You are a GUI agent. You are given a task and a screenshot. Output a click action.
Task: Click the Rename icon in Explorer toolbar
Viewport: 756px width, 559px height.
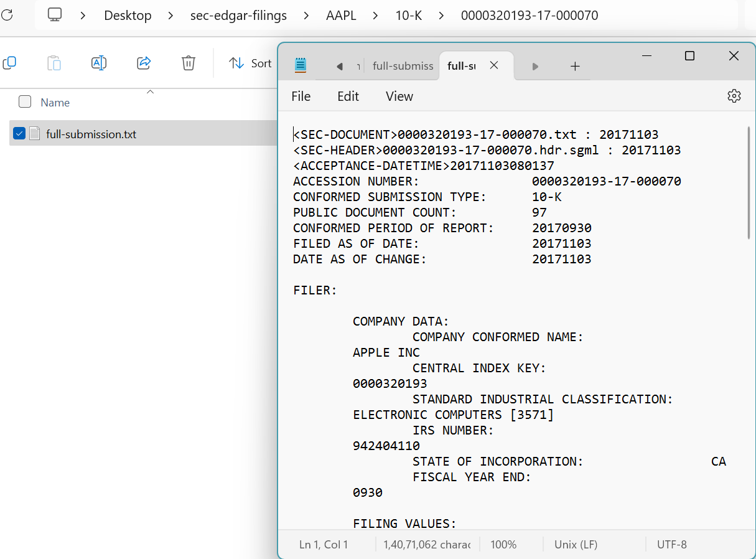click(x=99, y=63)
